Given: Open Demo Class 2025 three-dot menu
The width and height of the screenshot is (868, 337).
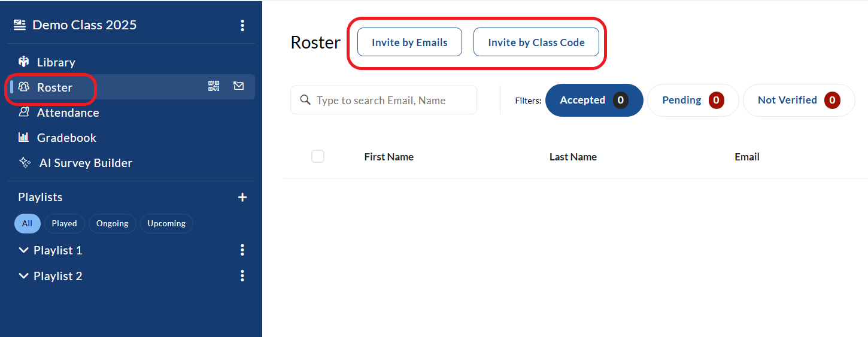Looking at the screenshot, I should (x=242, y=25).
